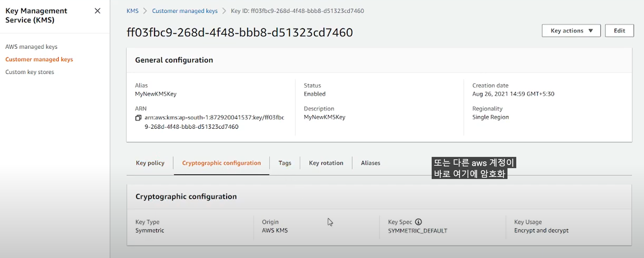This screenshot has height=258, width=644.
Task: Click Key Management Service (KMS) title
Action: [36, 15]
